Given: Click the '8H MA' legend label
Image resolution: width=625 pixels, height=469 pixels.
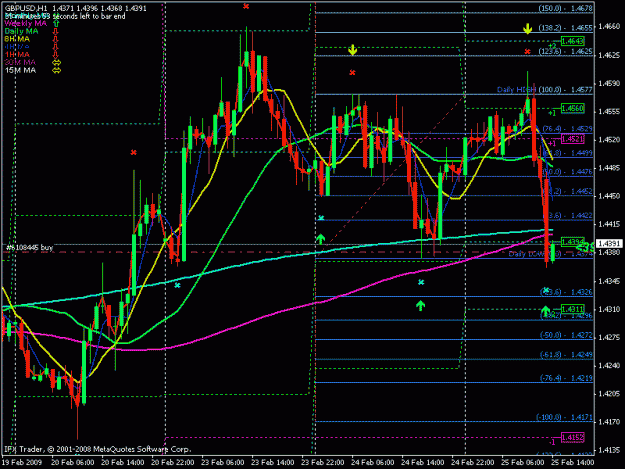Looking at the screenshot, I should [17, 39].
